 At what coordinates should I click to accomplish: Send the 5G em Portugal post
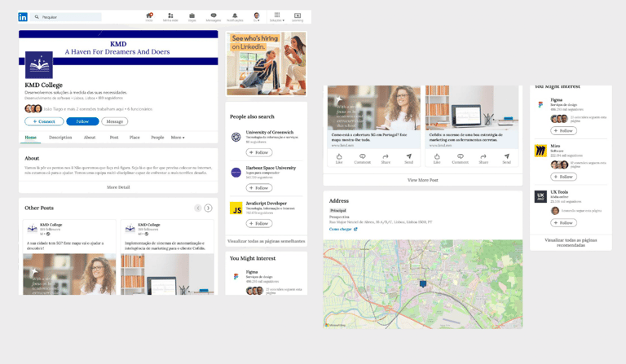pos(408,159)
